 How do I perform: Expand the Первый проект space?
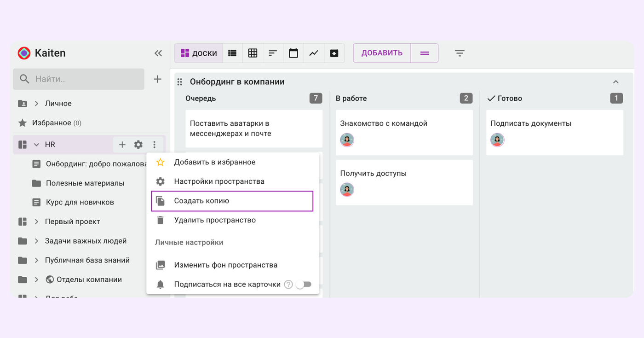36,221
